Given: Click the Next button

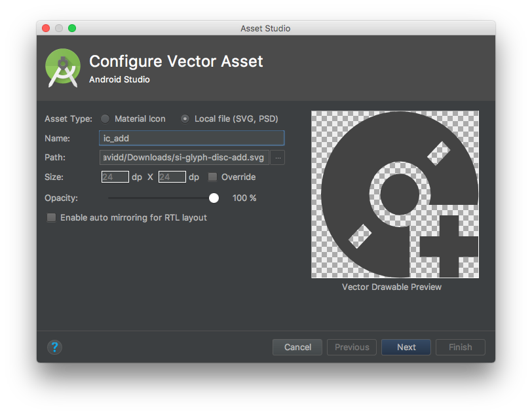Looking at the screenshot, I should (406, 347).
